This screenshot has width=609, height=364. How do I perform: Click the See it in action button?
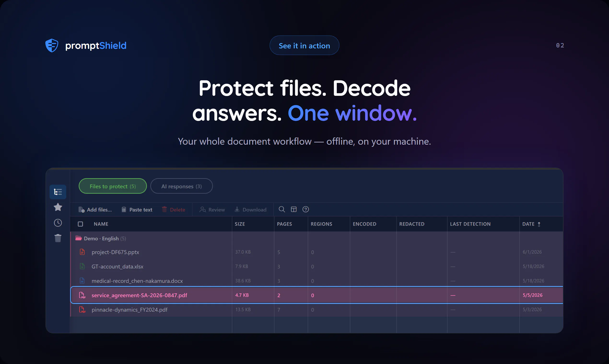pos(304,45)
